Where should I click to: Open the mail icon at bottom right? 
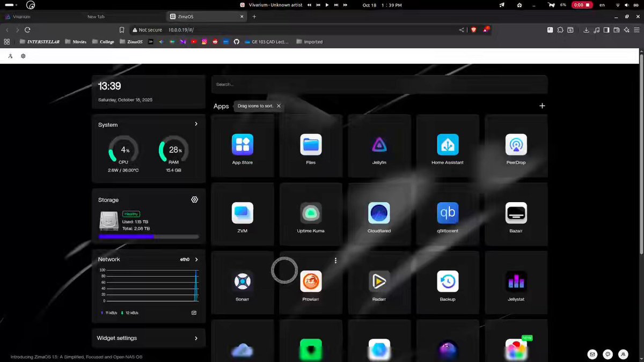point(592,354)
